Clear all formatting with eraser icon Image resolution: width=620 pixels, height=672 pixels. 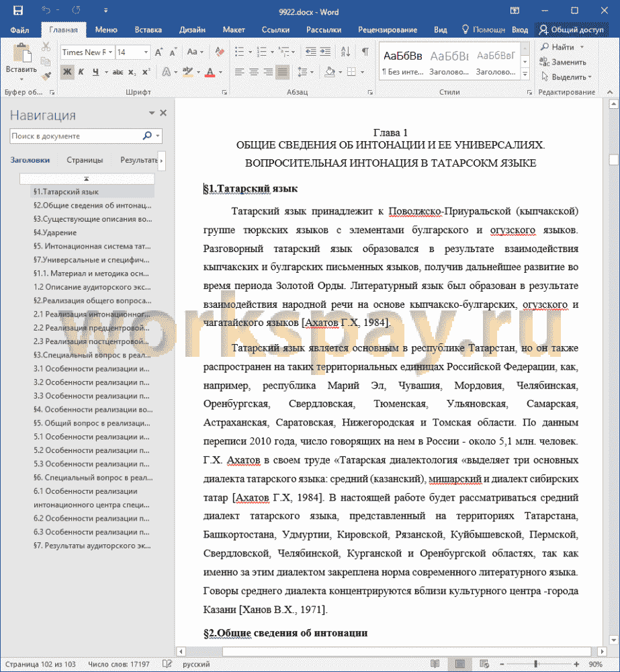220,52
